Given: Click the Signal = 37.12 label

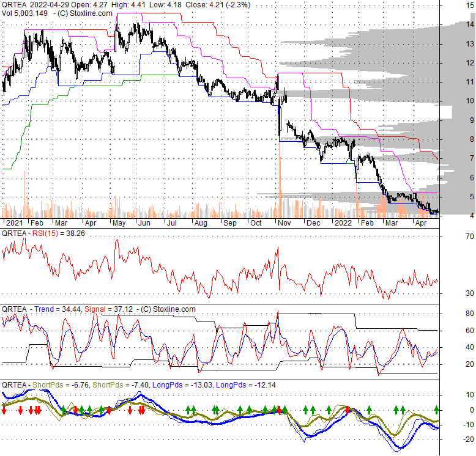Looking at the screenshot, I should (x=108, y=309).
